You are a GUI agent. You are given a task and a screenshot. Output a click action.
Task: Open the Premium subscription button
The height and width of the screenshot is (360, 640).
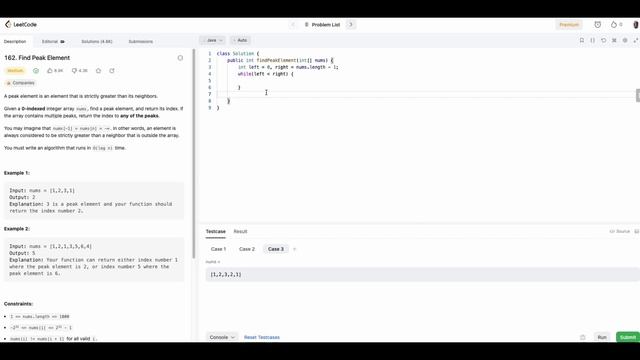click(x=569, y=24)
